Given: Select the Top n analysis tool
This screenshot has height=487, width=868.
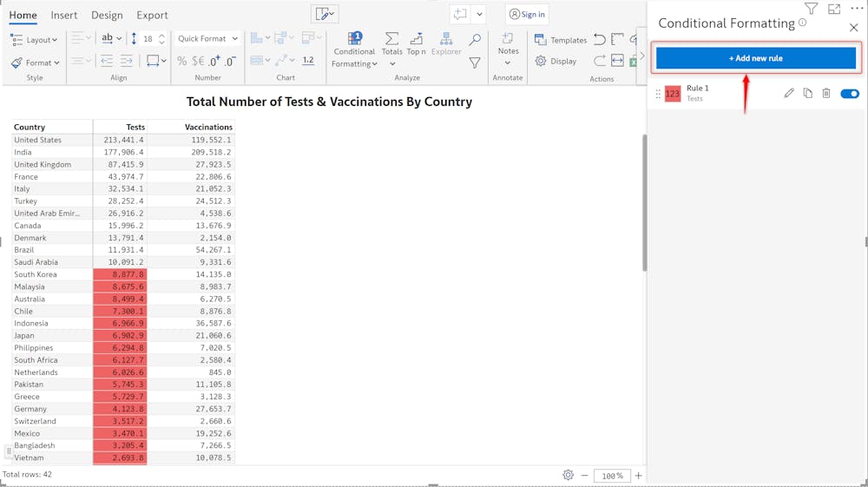Looking at the screenshot, I should point(416,44).
